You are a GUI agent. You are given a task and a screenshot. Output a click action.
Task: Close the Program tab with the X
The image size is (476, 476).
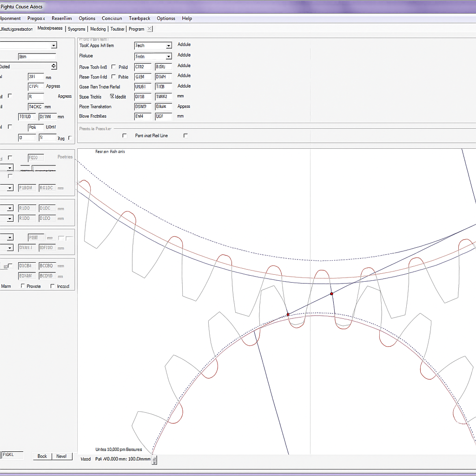[x=149, y=29]
